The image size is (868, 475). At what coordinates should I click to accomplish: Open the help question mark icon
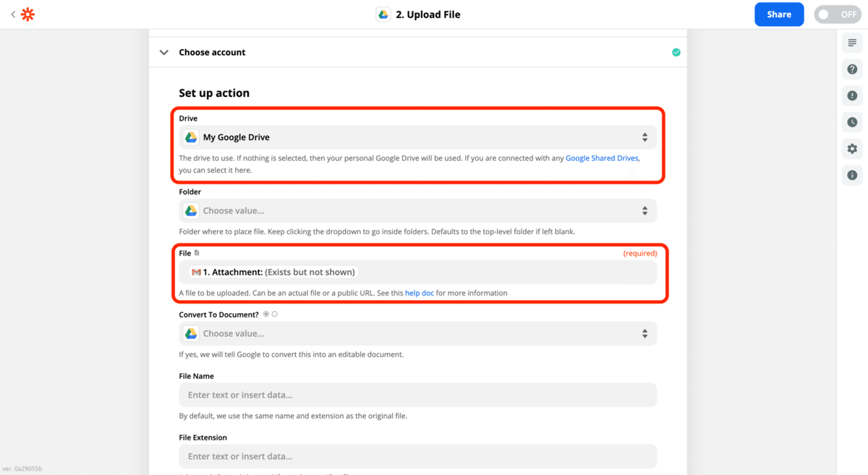852,69
